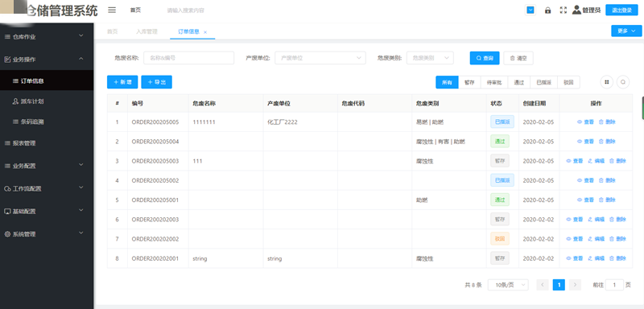Image resolution: width=644 pixels, height=309 pixels.
Task: Expand the 仓库作业 sidebar menu
Action: 47,36
